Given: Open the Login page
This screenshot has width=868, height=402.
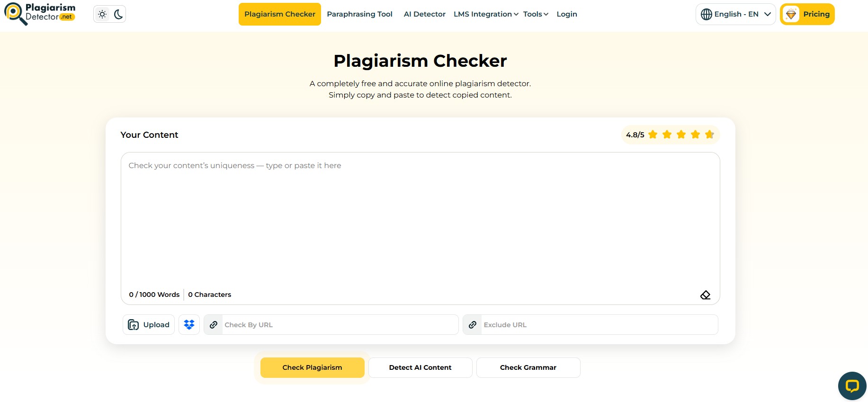Looking at the screenshot, I should coord(567,14).
